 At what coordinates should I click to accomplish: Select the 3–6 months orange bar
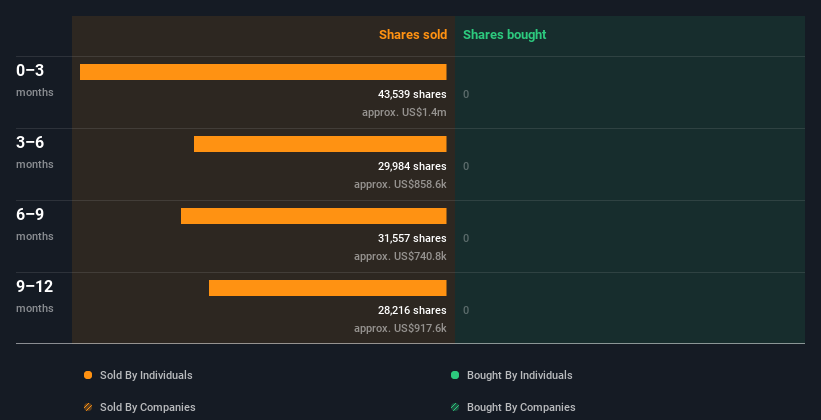[320, 144]
